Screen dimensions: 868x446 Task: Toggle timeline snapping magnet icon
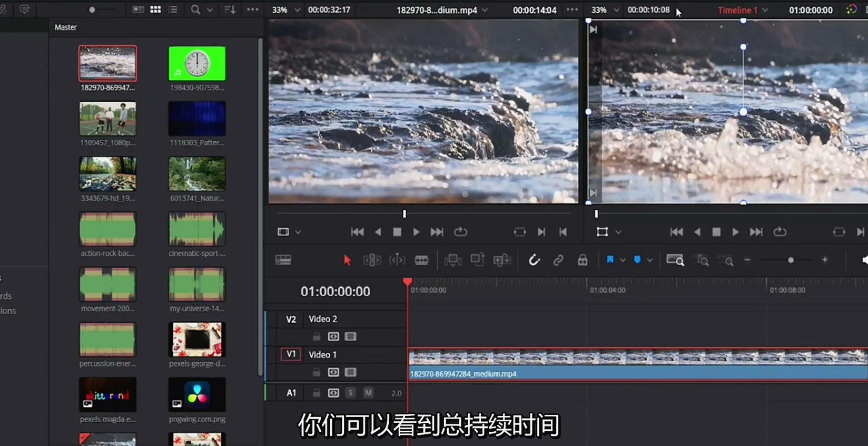tap(534, 260)
